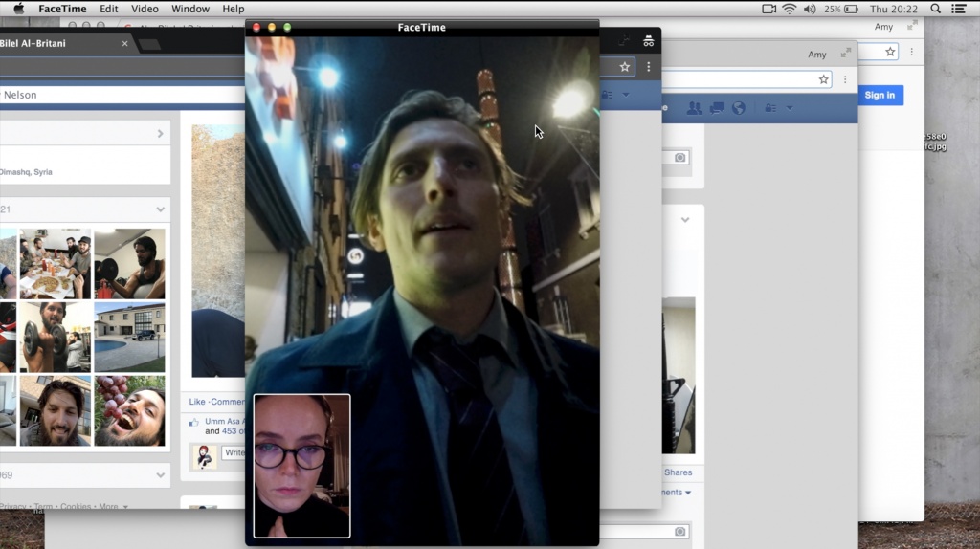Image resolution: width=980 pixels, height=549 pixels.
Task: Click the Wi-Fi status icon in menu bar
Action: click(x=789, y=9)
